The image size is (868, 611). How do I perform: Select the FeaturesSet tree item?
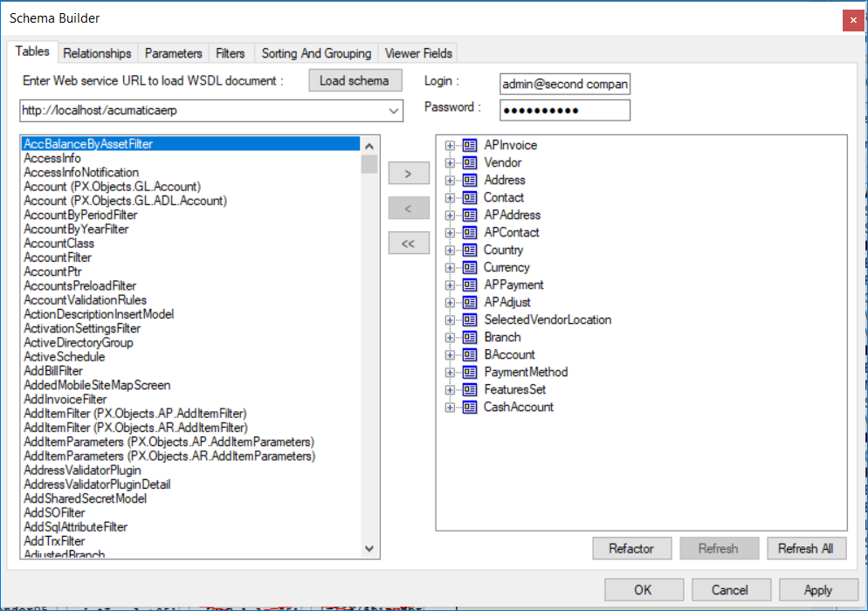515,389
